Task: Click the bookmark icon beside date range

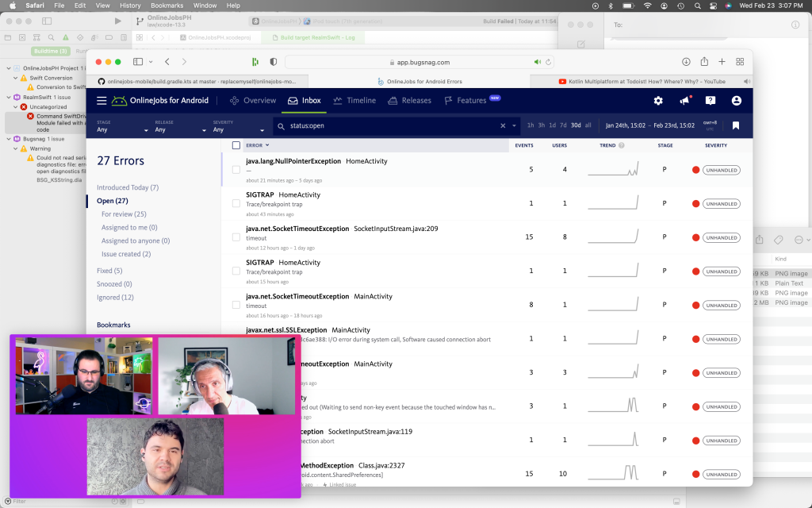Action: tap(736, 125)
